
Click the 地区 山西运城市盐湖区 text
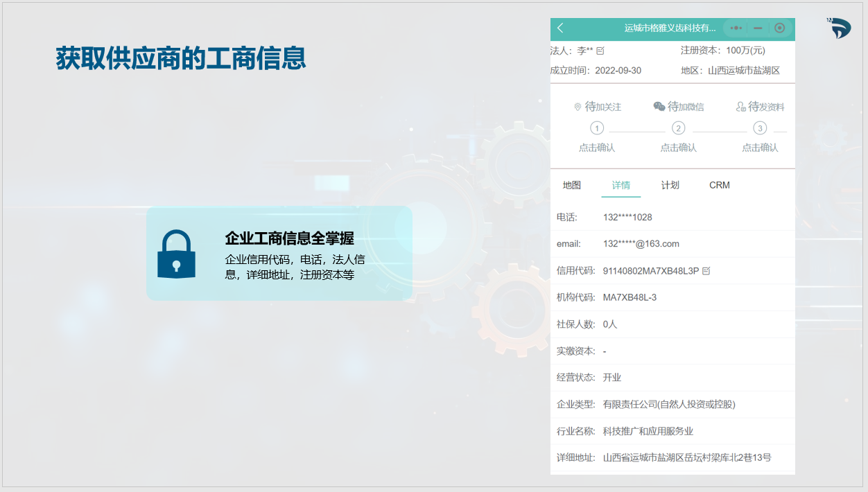pos(731,71)
